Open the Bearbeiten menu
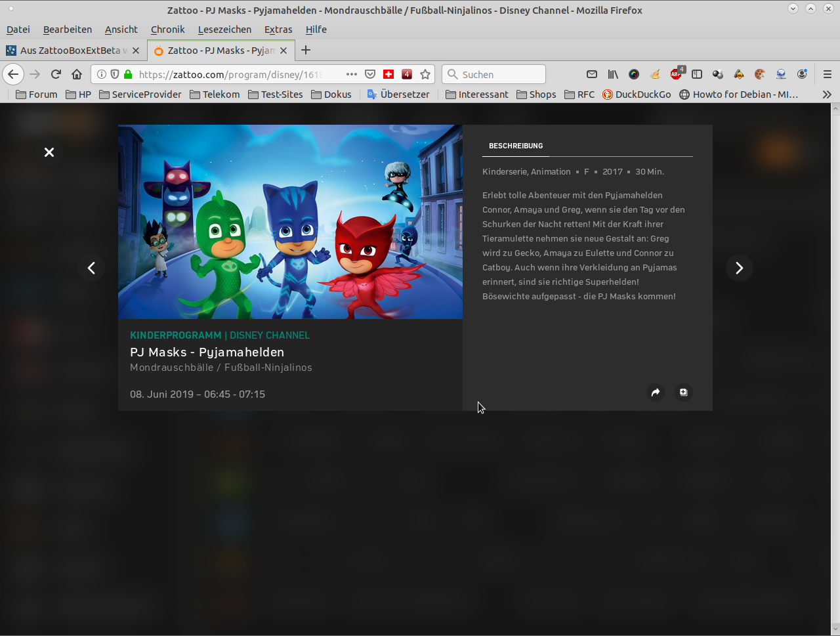The width and height of the screenshot is (840, 636). coord(68,30)
